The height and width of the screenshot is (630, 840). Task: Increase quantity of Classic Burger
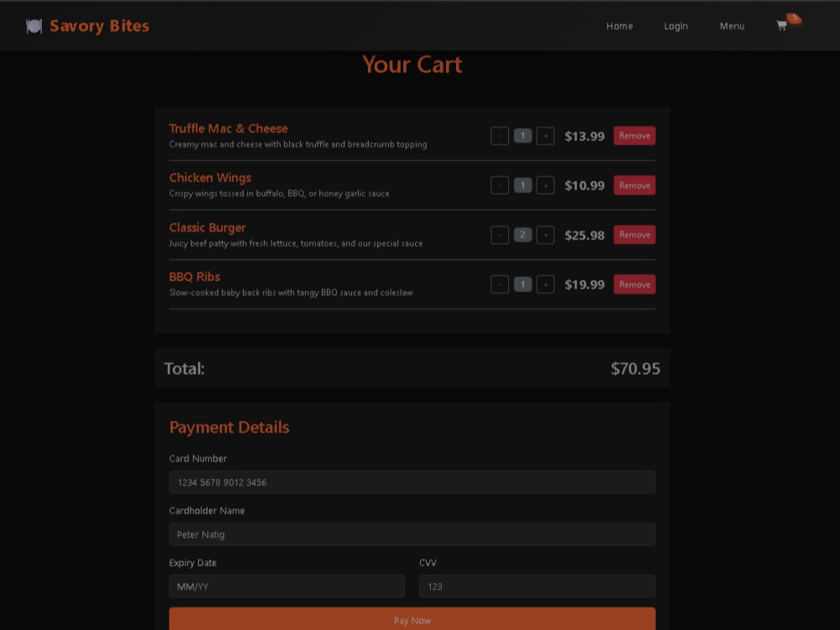tap(545, 234)
